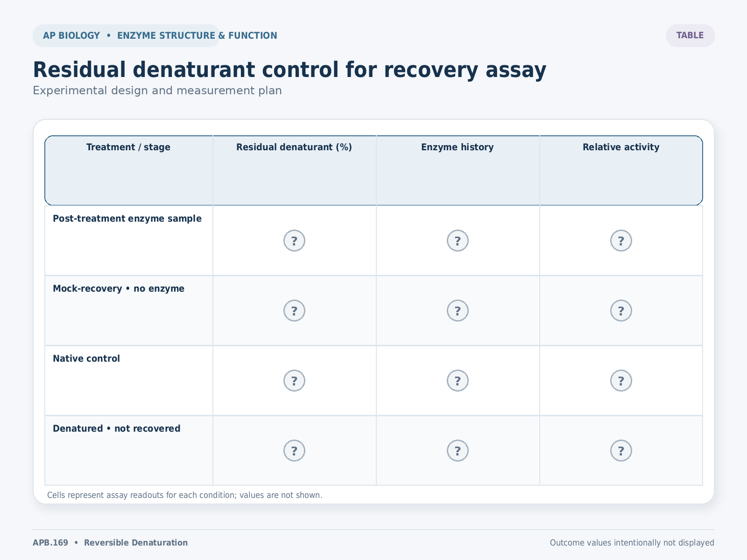
Task: Reveal Post-treatment enzyme history value
Action: 458,241
